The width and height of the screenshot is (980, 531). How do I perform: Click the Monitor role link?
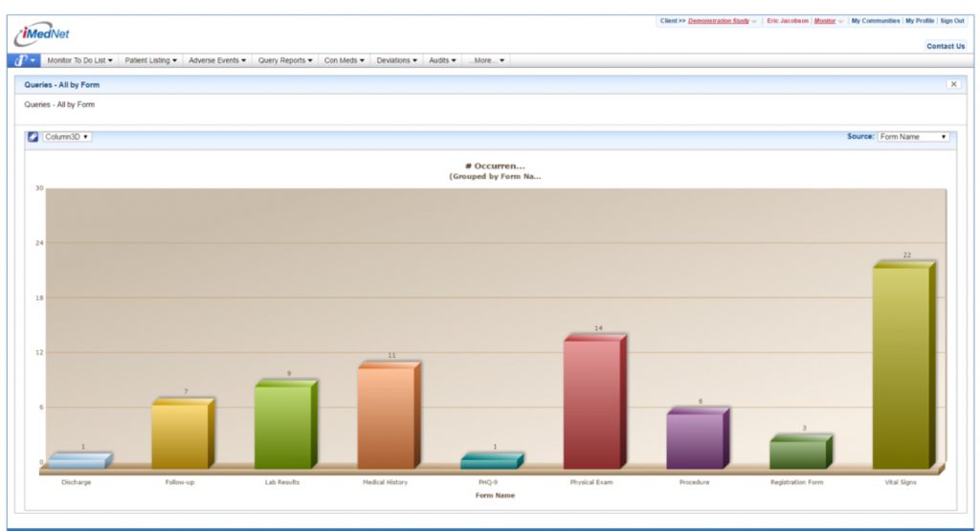[824, 21]
